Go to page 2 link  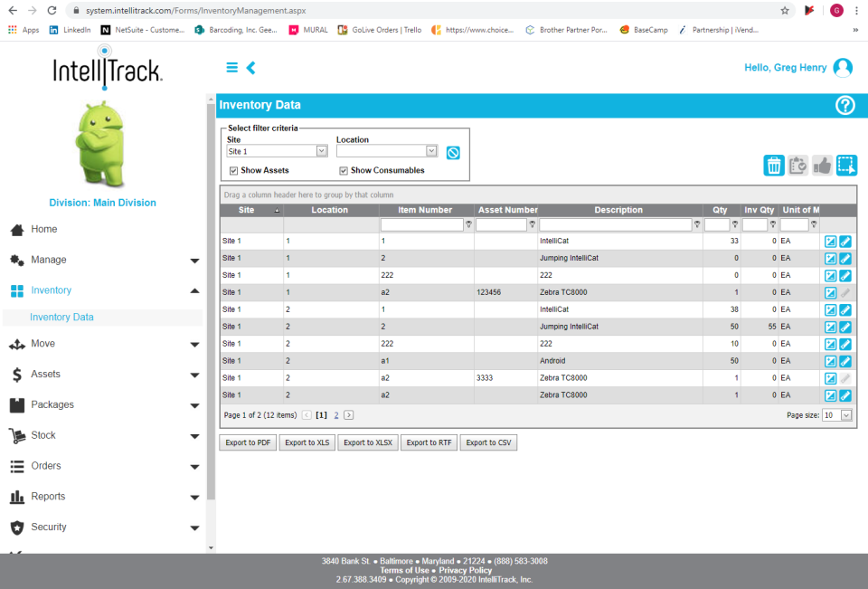coord(336,415)
